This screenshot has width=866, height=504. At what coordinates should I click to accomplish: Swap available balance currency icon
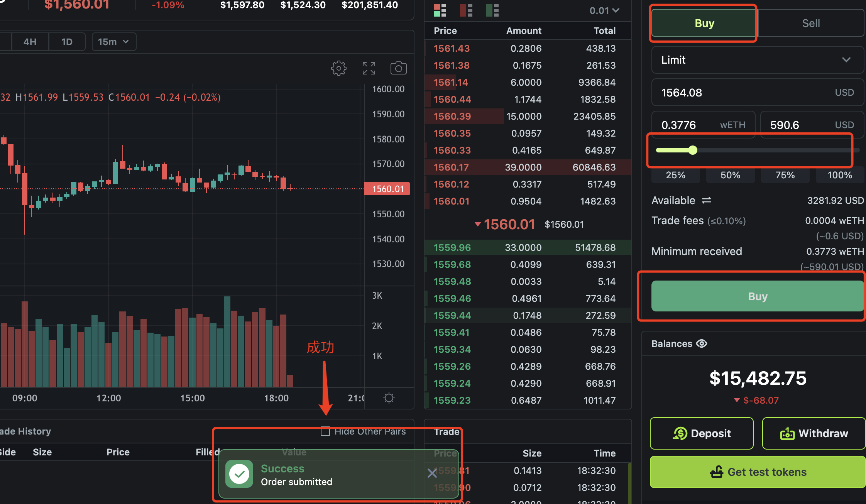pyautogui.click(x=706, y=200)
